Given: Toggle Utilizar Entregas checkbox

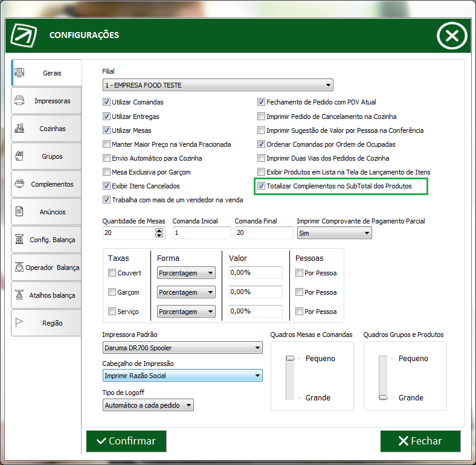Looking at the screenshot, I should pyautogui.click(x=106, y=116).
